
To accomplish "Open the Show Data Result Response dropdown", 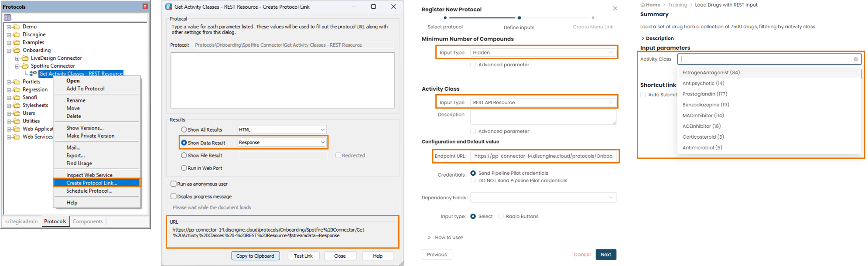I will 282,143.
